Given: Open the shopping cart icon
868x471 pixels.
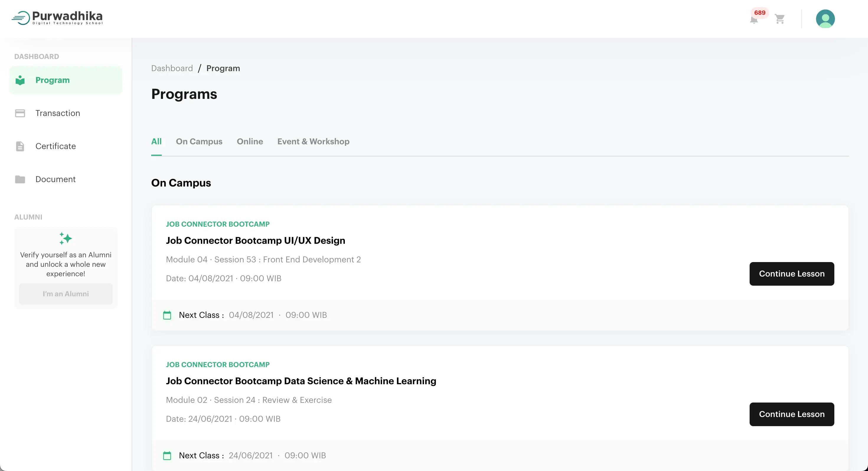Looking at the screenshot, I should [x=779, y=19].
